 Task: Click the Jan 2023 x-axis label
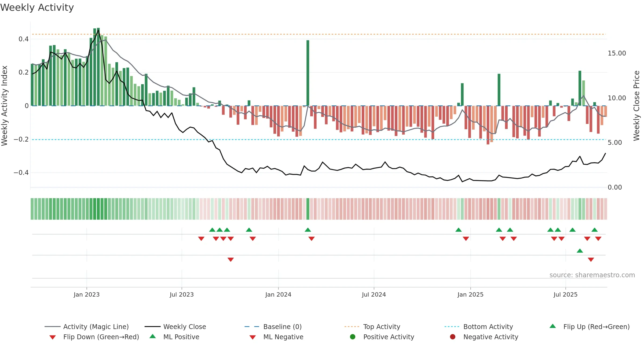pyautogui.click(x=87, y=295)
